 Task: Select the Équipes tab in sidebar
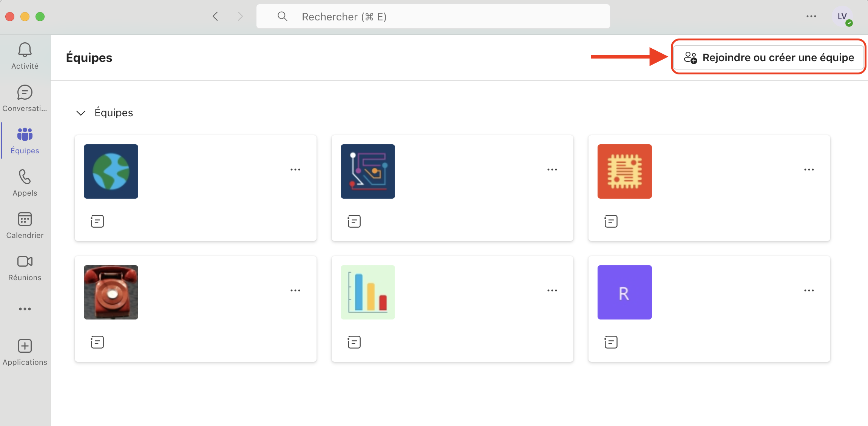click(x=25, y=140)
